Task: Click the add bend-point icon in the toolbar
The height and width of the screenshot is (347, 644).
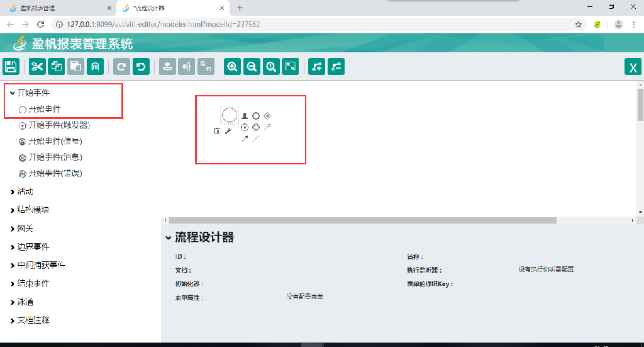Action: (317, 67)
